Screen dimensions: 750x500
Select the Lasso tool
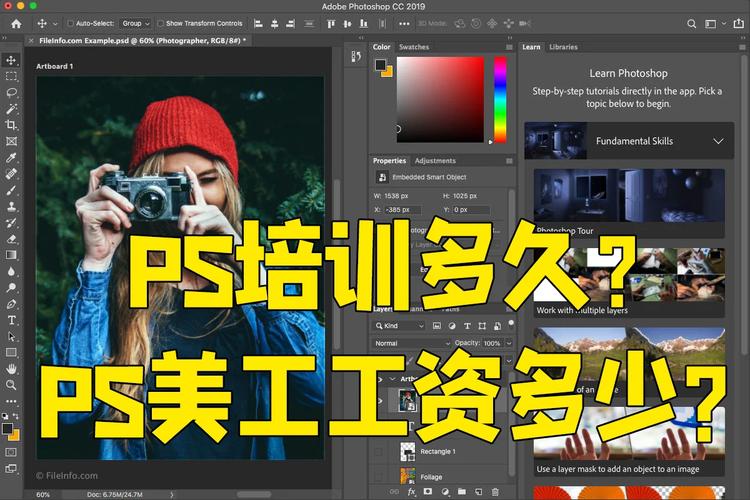coord(11,92)
